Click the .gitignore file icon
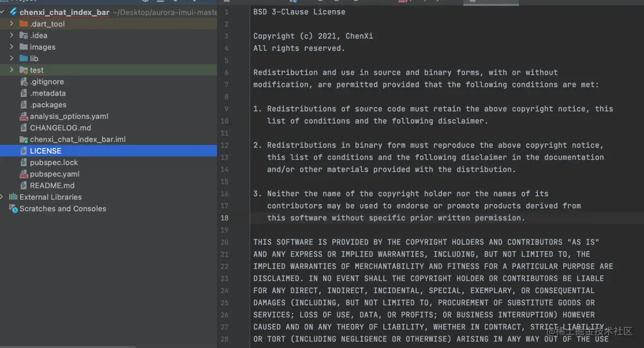This screenshot has width=644, height=348. (24, 82)
